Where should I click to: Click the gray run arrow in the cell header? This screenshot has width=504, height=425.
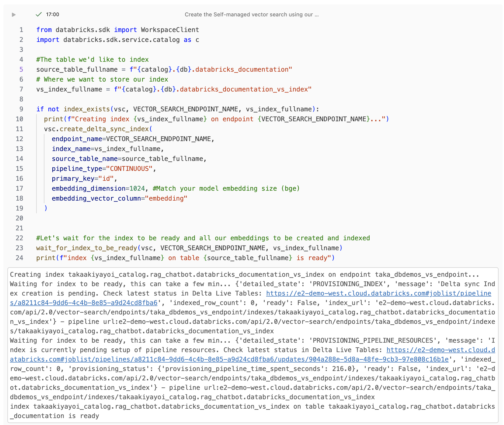click(x=14, y=14)
